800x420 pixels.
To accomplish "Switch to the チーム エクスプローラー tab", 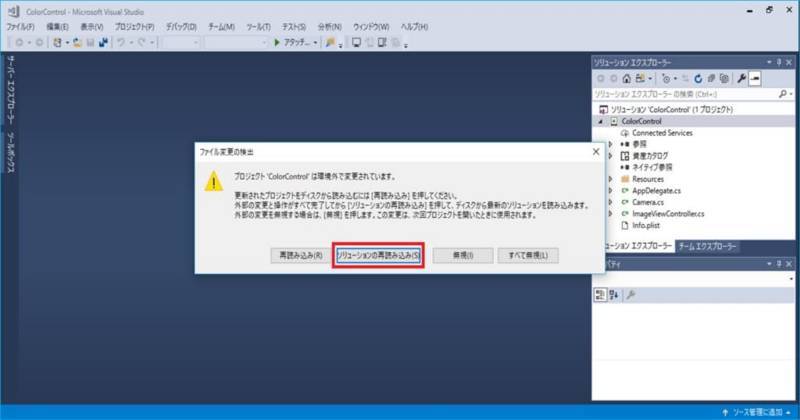I will click(707, 246).
